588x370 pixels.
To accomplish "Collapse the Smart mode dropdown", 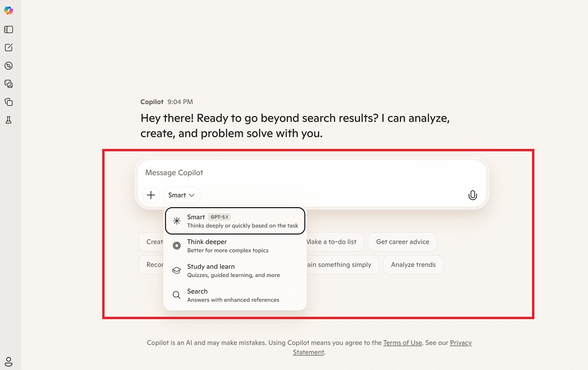I will 182,195.
